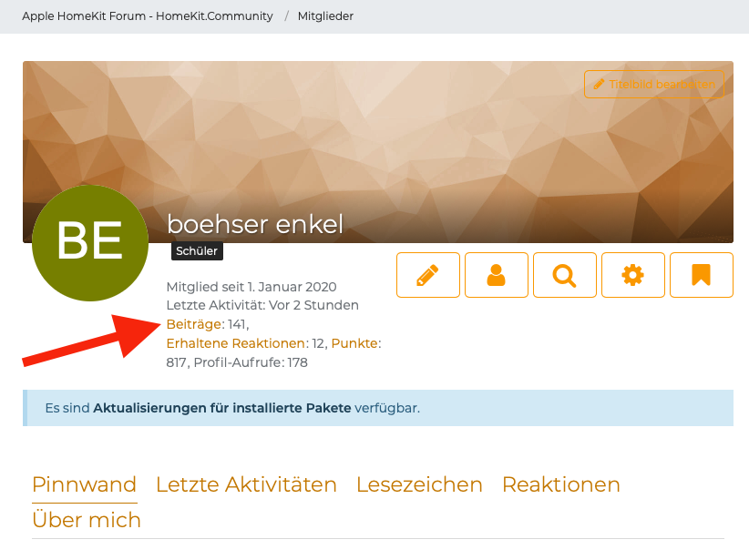Image resolution: width=749 pixels, height=560 pixels.
Task: Switch to the Letzte Aktivitäten tab
Action: (246, 484)
